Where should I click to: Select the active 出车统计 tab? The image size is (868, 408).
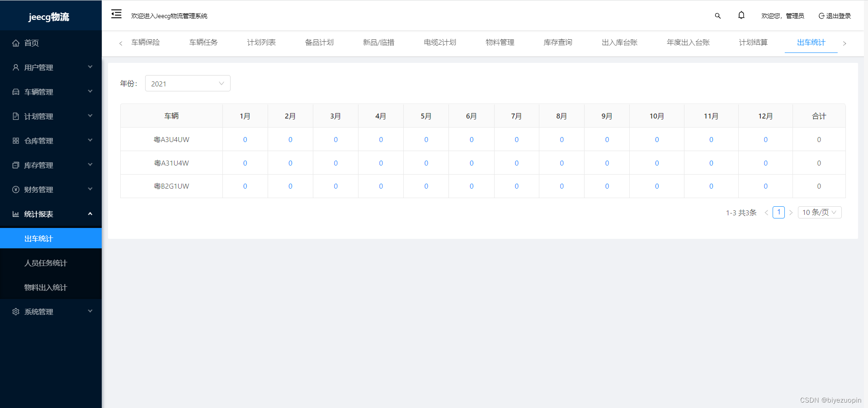point(811,43)
